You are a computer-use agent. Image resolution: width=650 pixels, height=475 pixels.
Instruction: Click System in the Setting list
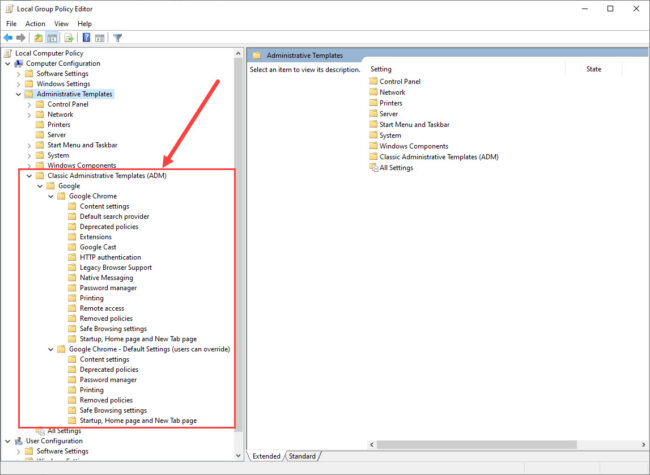click(390, 135)
